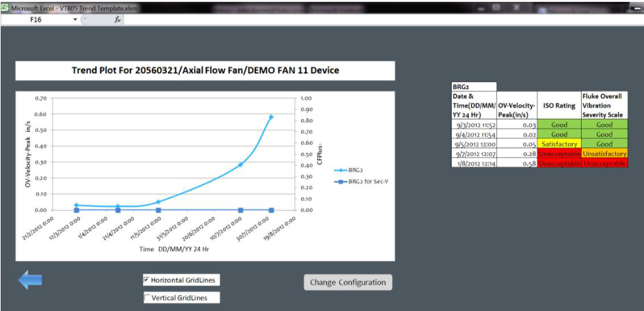Click the fx insert function icon
Screen dimensions: 644x311
[x=117, y=20]
